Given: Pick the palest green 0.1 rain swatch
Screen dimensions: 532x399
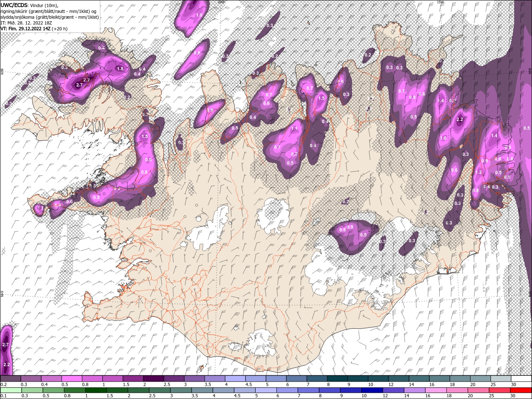Looking at the screenshot, I should coord(10,390).
